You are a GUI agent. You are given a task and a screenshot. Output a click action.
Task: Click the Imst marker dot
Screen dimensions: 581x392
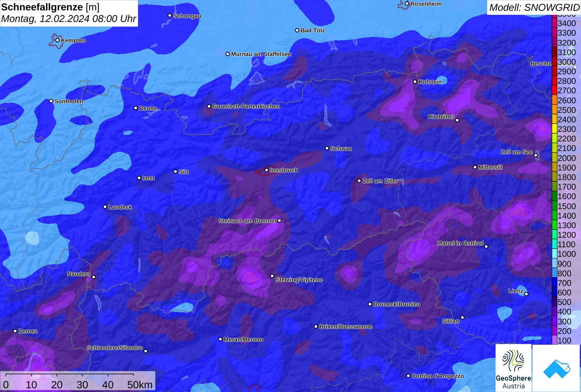click(139, 178)
